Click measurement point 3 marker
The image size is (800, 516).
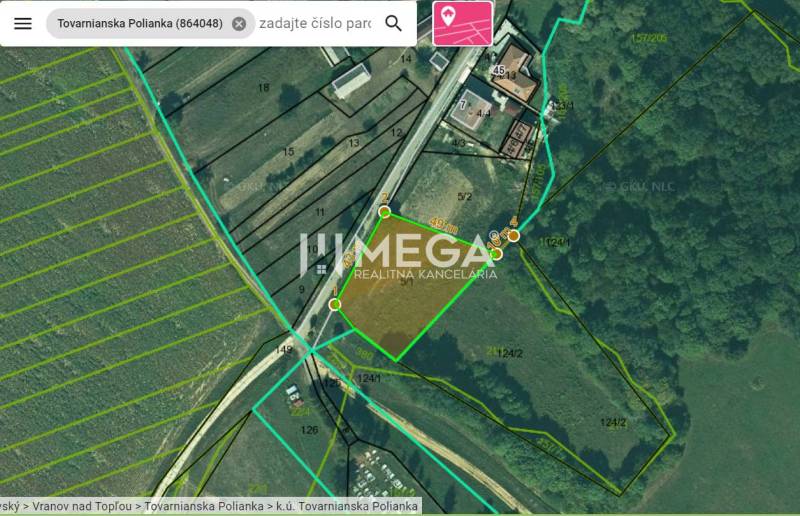click(x=496, y=254)
